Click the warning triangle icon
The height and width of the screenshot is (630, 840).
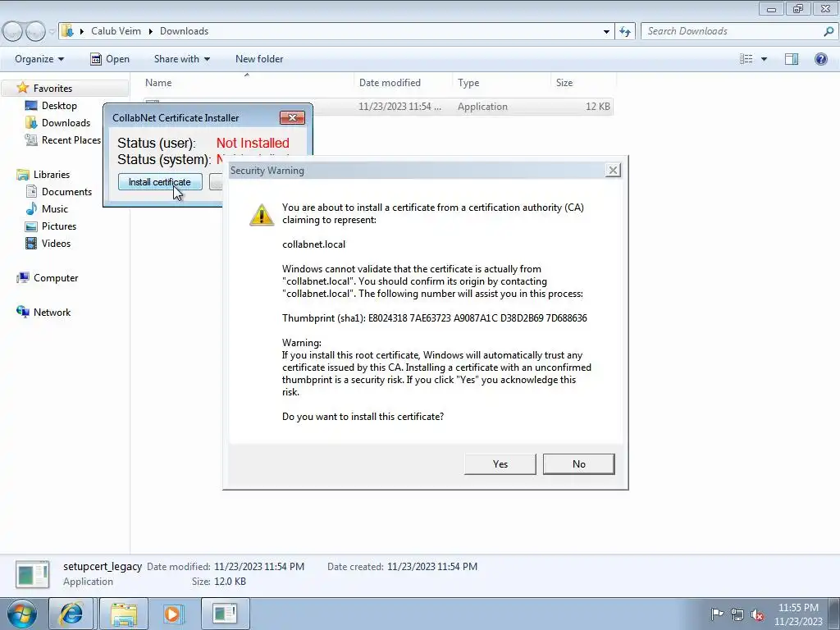click(x=262, y=214)
